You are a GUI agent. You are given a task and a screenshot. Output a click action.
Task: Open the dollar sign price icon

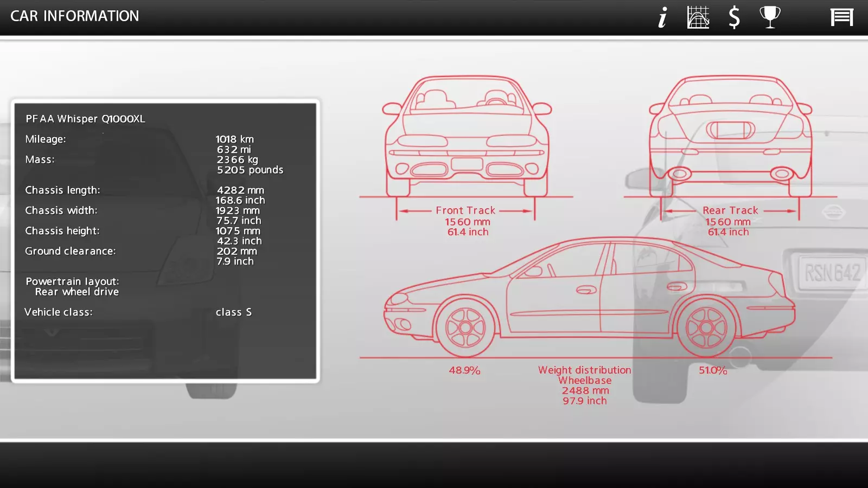pyautogui.click(x=734, y=17)
